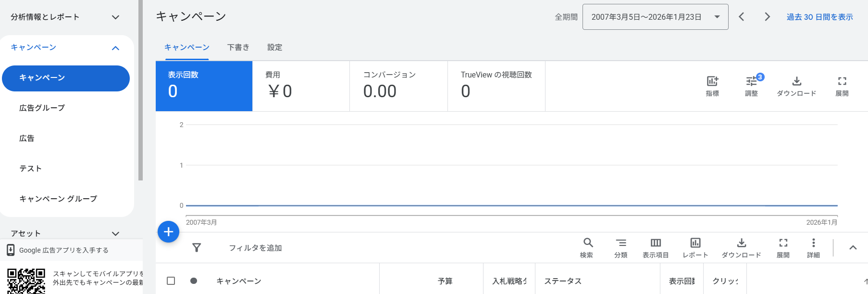Click the 指標 metrics icon above chart
The height and width of the screenshot is (294, 868).
[712, 86]
